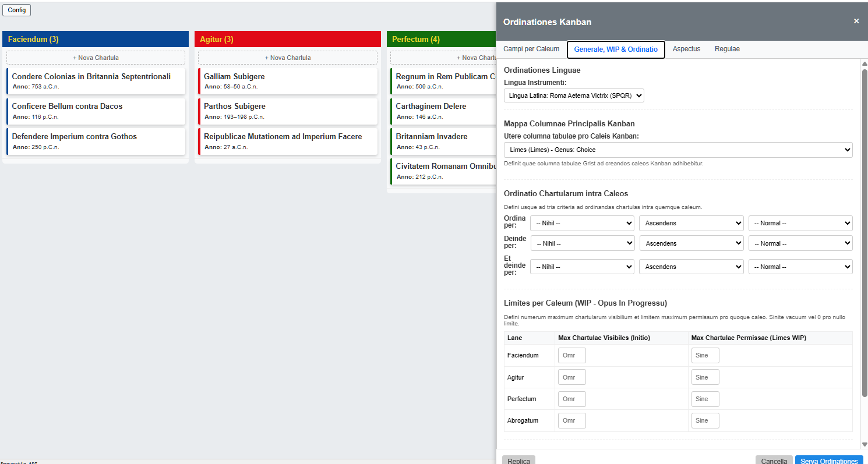Image resolution: width=868 pixels, height=464 pixels.
Task: Click the Cancella button
Action: click(x=774, y=460)
